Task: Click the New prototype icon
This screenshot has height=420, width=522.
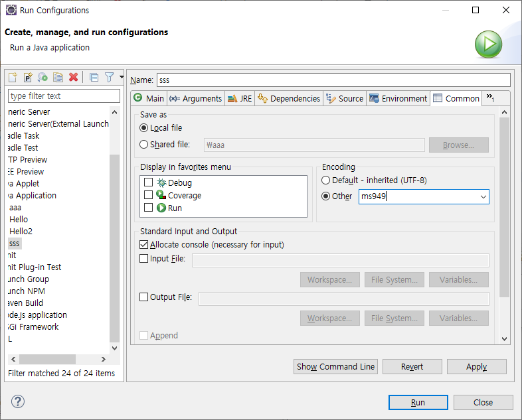Action: click(x=28, y=78)
